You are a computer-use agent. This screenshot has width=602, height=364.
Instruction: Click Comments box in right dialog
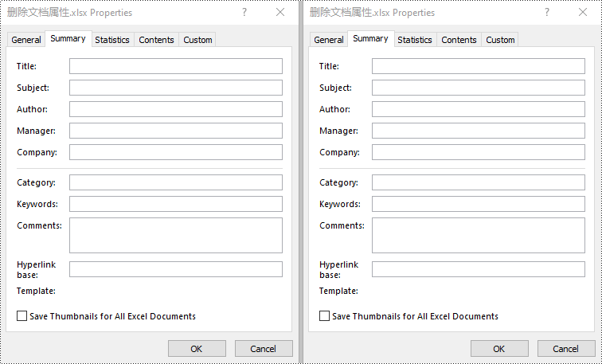coord(479,236)
